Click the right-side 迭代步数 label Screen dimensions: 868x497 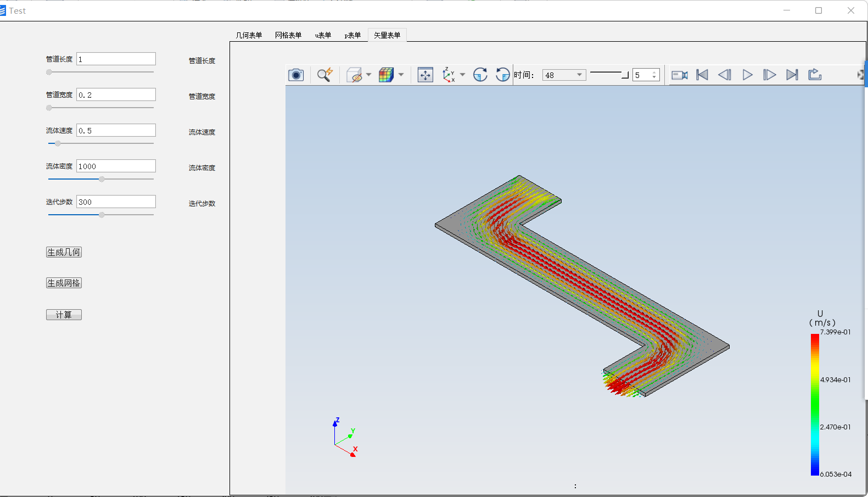[x=202, y=204]
